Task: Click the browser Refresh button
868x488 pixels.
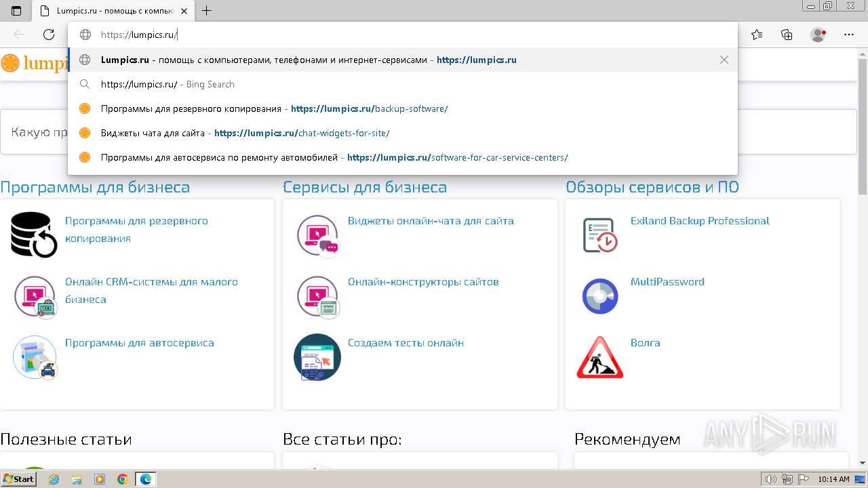Action: pos(49,35)
